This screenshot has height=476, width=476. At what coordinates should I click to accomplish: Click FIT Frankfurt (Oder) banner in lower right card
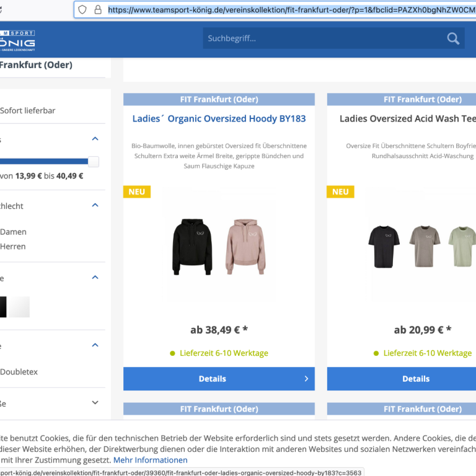[402, 409]
